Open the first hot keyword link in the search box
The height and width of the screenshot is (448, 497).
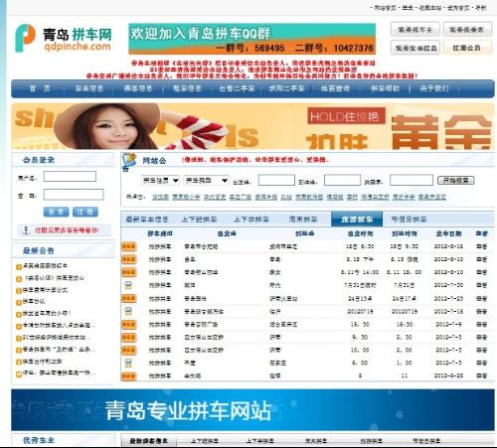160,197
